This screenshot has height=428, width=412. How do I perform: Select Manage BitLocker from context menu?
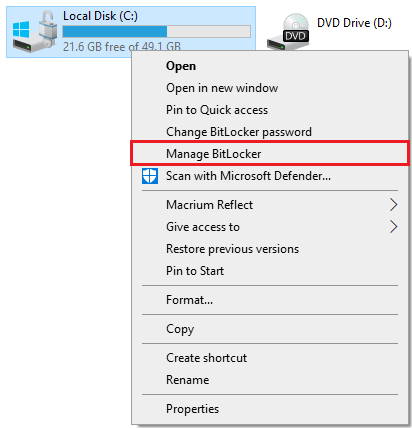point(270,154)
